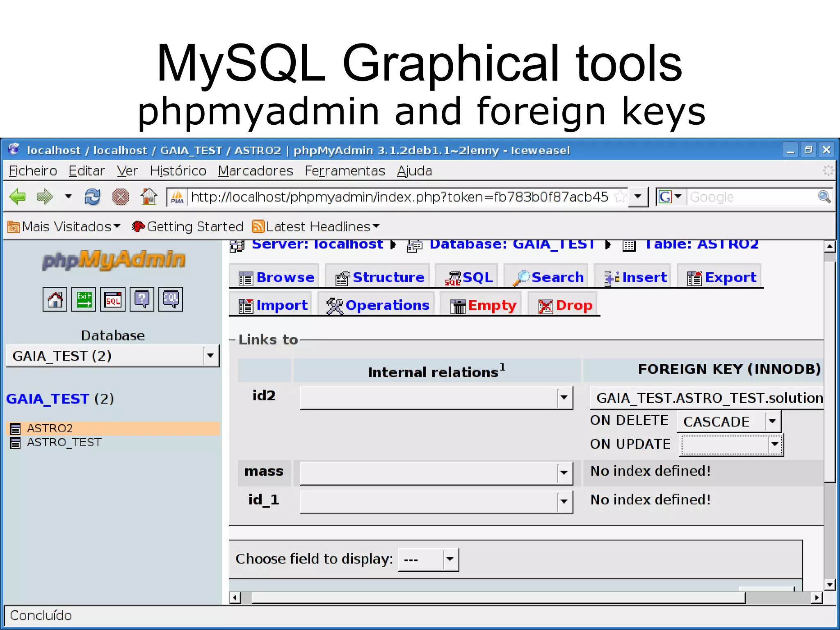This screenshot has height=630, width=840.
Task: Open Choose field to display dropdown
Action: pyautogui.click(x=428, y=559)
